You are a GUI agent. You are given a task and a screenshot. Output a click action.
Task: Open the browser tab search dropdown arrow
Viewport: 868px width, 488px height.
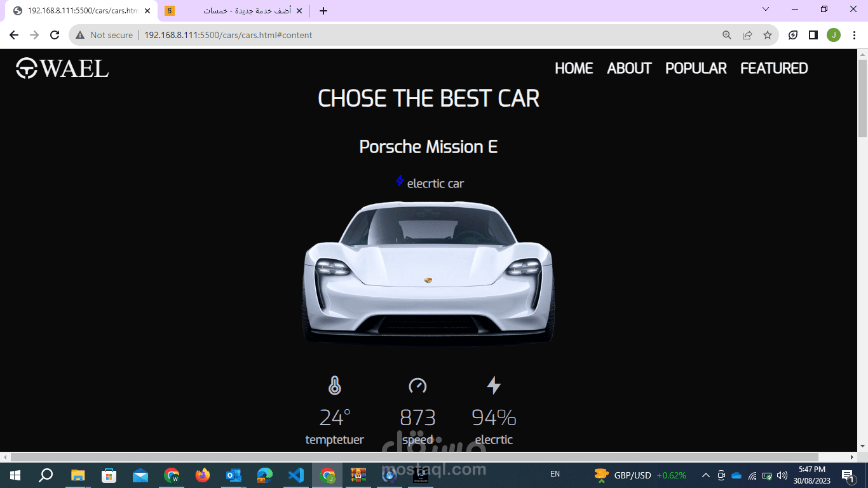[765, 10]
